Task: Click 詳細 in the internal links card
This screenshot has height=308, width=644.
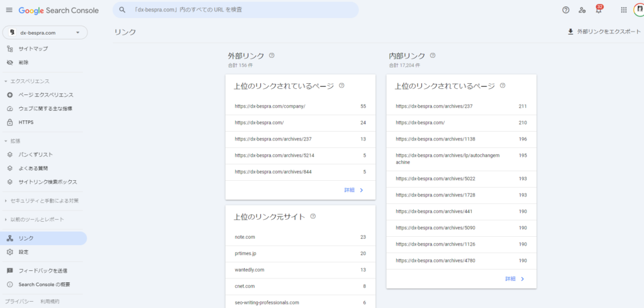Action: pos(515,279)
